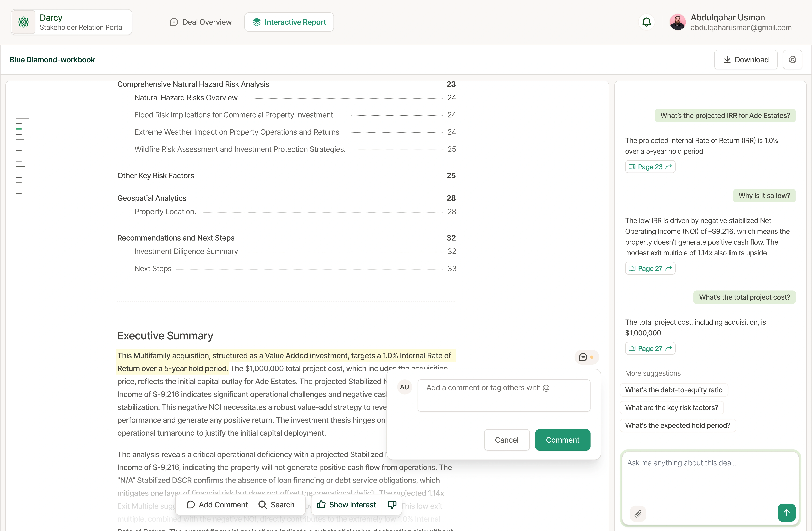
Task: Click Add Comment in floating toolbar
Action: (x=217, y=505)
